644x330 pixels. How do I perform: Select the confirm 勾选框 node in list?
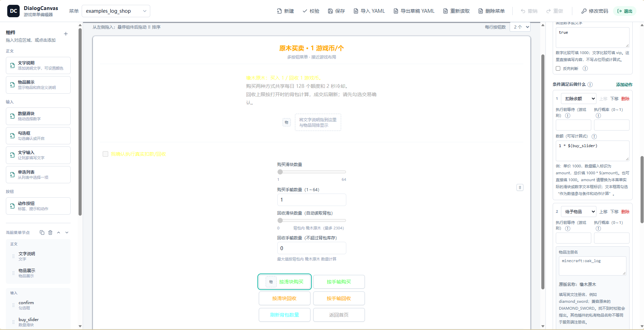pyautogui.click(x=38, y=305)
